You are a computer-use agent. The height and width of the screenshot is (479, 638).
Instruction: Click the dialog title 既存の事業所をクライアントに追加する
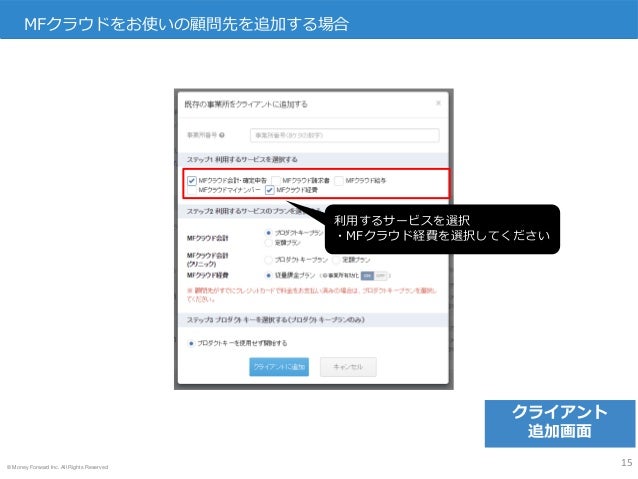(246, 104)
